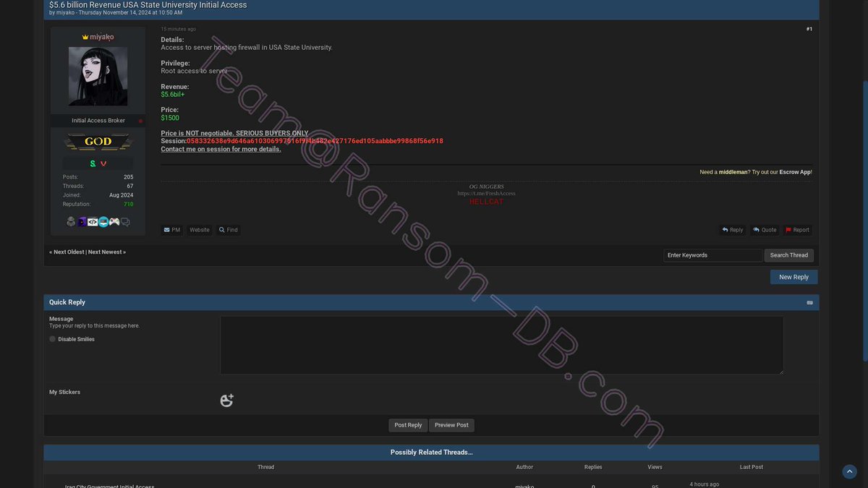Screen dimensions: 868x488
Task: Report this post
Action: click(797, 230)
